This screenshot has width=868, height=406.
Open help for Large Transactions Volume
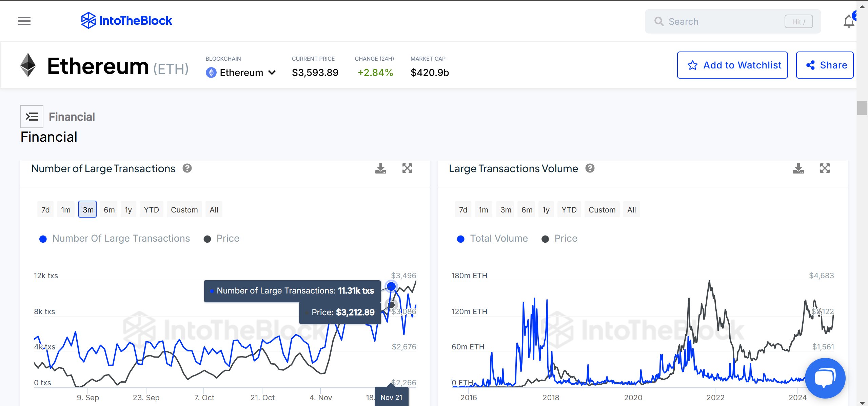click(x=590, y=168)
